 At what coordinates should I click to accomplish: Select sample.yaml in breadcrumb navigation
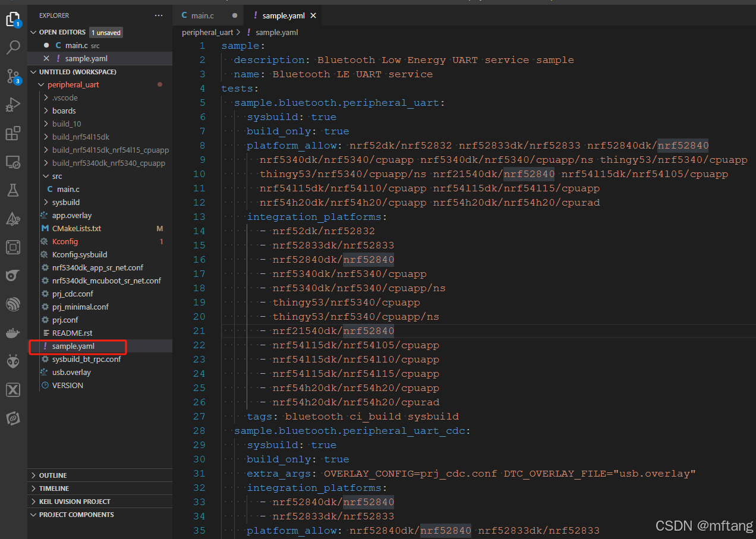[x=276, y=32]
